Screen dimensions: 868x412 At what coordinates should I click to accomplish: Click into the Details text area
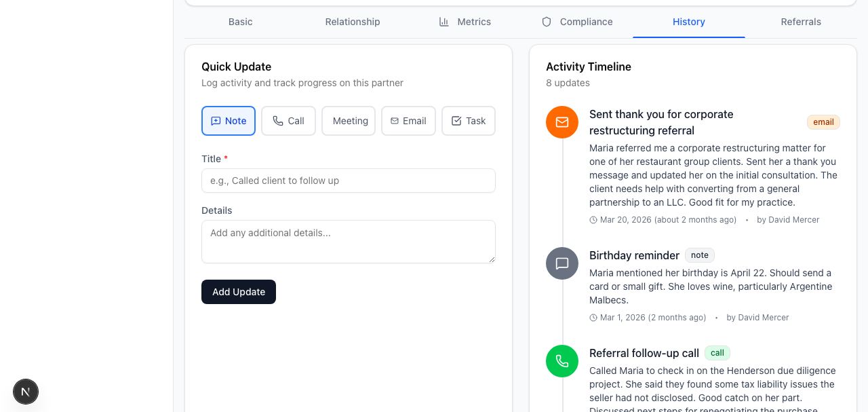349,242
